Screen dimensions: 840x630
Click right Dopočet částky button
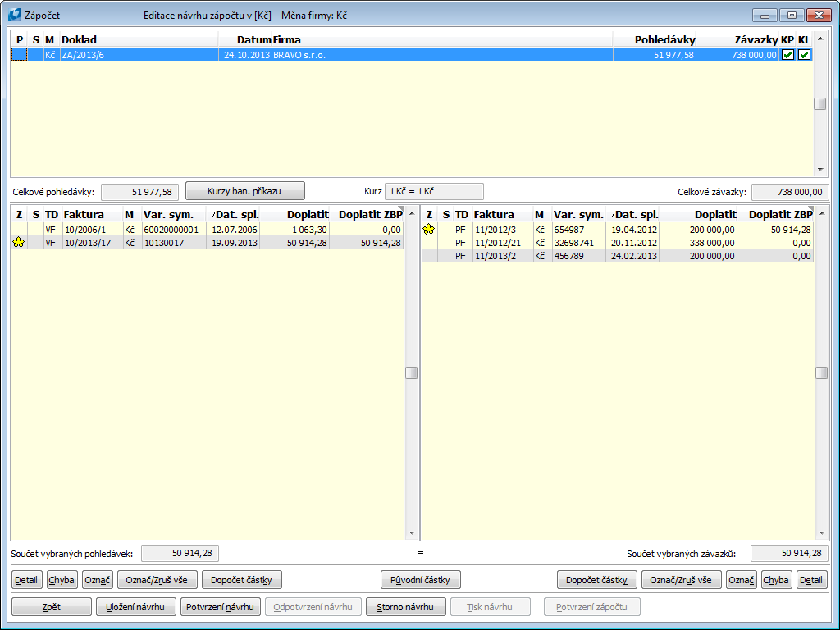click(x=597, y=580)
